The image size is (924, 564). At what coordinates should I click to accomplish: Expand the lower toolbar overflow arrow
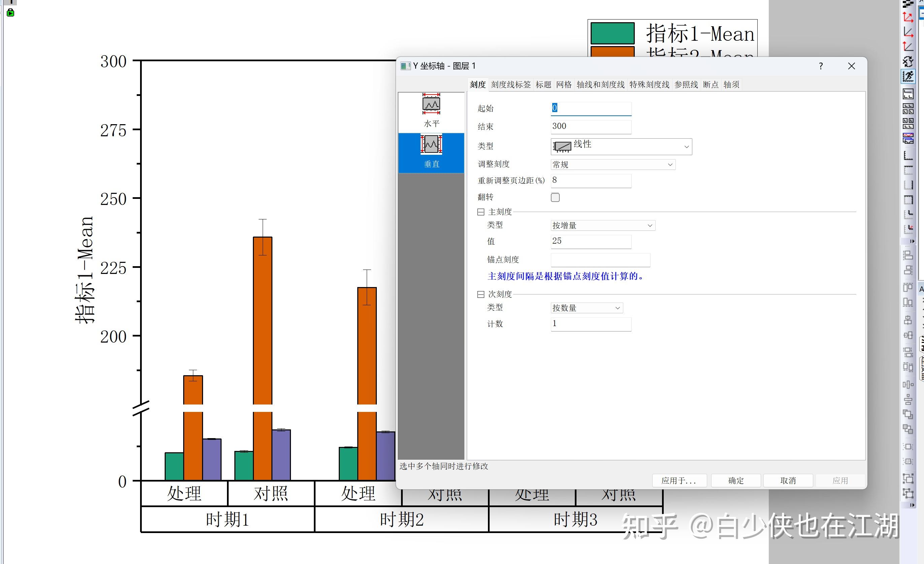point(912,505)
